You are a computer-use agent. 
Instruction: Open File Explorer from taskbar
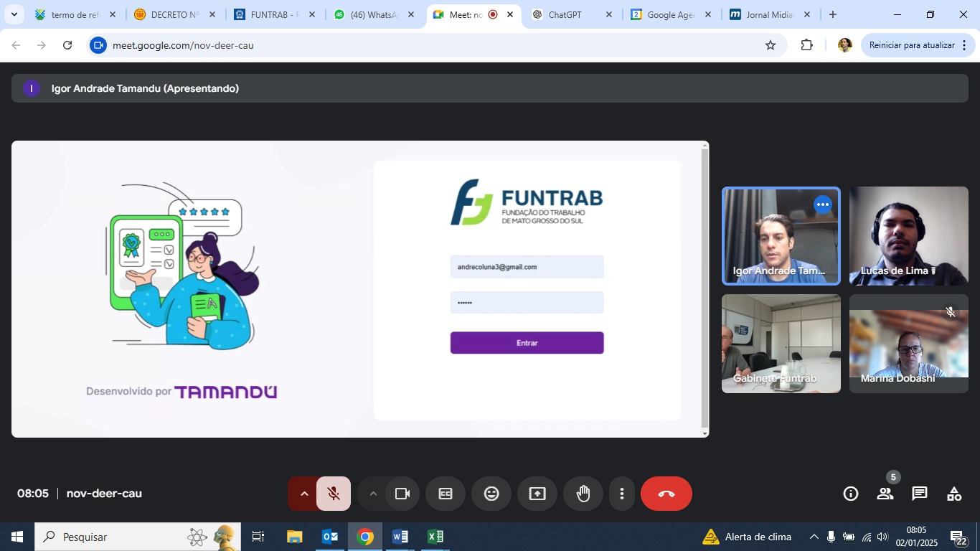coord(294,537)
